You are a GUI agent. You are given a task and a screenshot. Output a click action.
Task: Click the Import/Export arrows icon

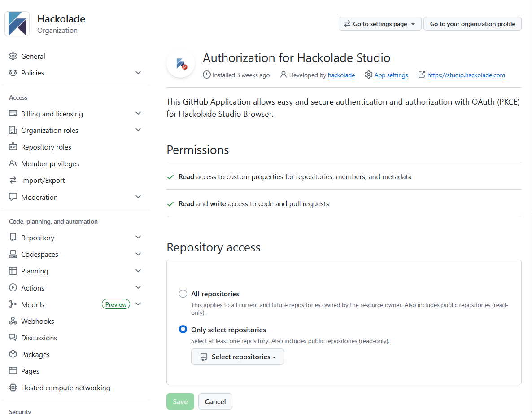(x=13, y=180)
